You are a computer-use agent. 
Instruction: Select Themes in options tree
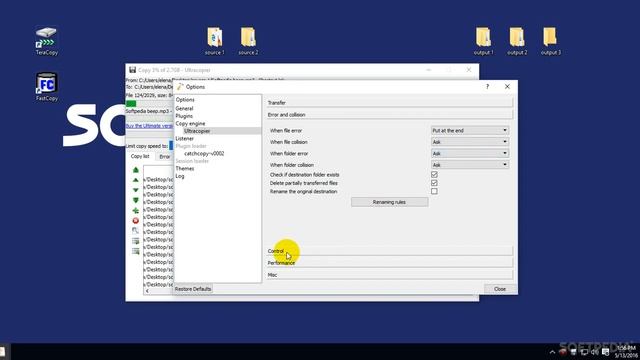coord(184,169)
